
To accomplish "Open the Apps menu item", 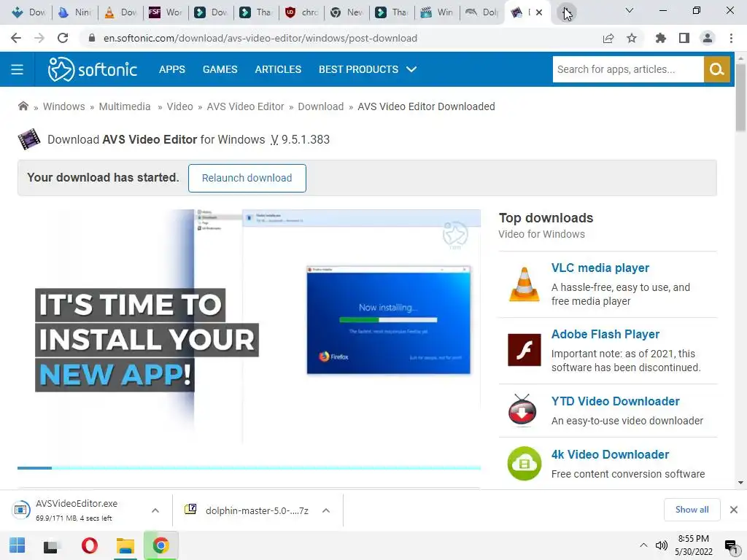I will (x=172, y=69).
